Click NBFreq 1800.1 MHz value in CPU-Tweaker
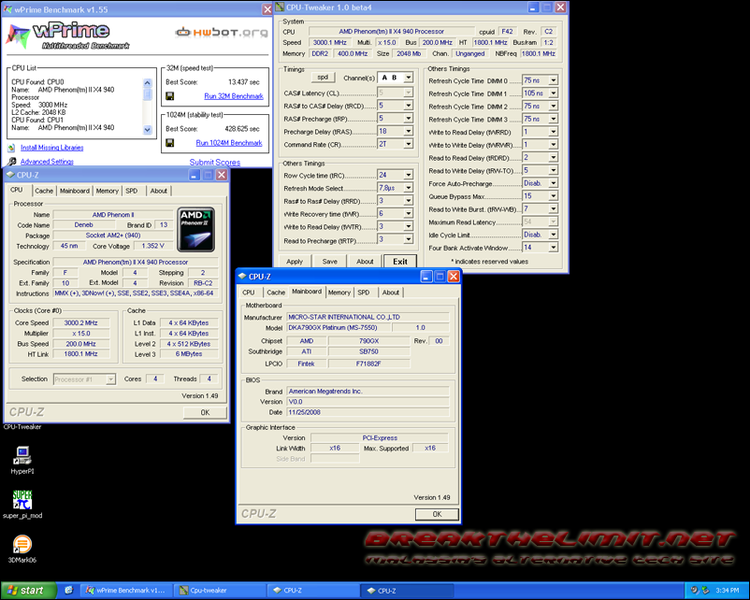This screenshot has width=750, height=600. (x=539, y=54)
